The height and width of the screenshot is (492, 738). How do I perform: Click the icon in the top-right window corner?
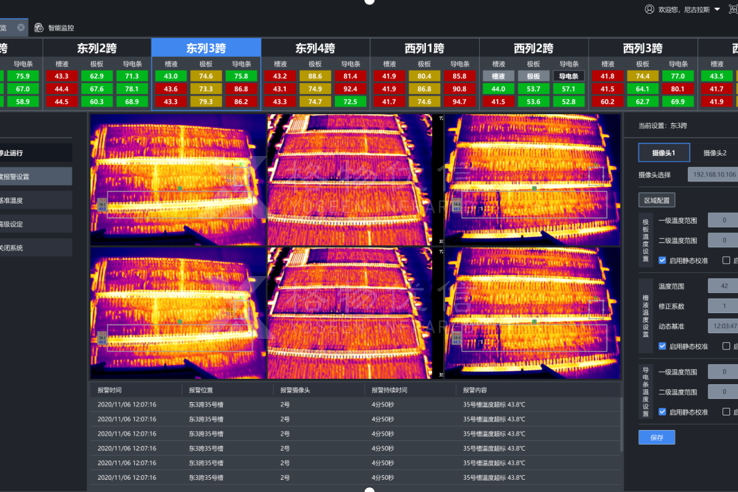click(732, 9)
